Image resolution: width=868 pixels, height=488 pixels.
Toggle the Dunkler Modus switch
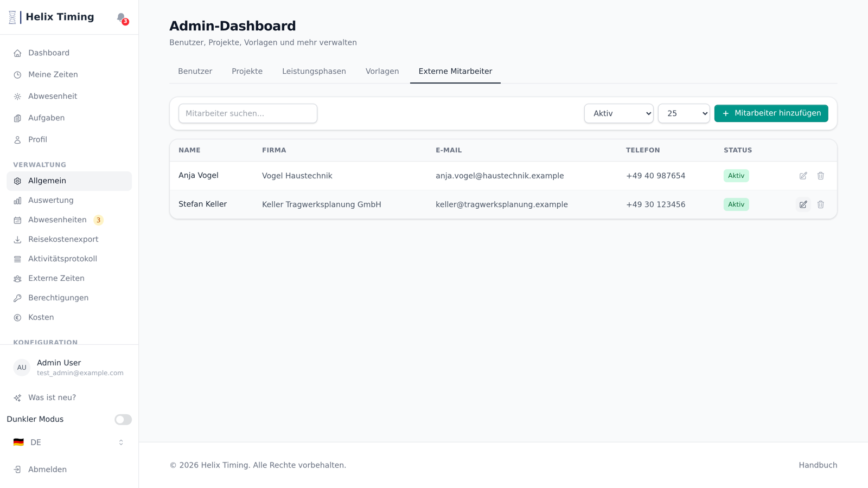(123, 420)
